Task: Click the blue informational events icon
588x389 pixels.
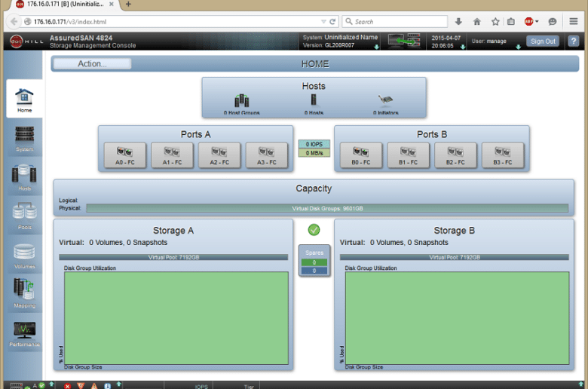Action: (107, 386)
